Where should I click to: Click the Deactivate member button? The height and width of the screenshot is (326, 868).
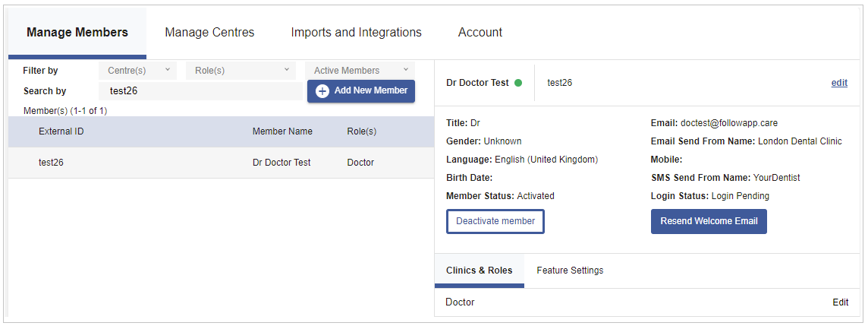click(495, 221)
